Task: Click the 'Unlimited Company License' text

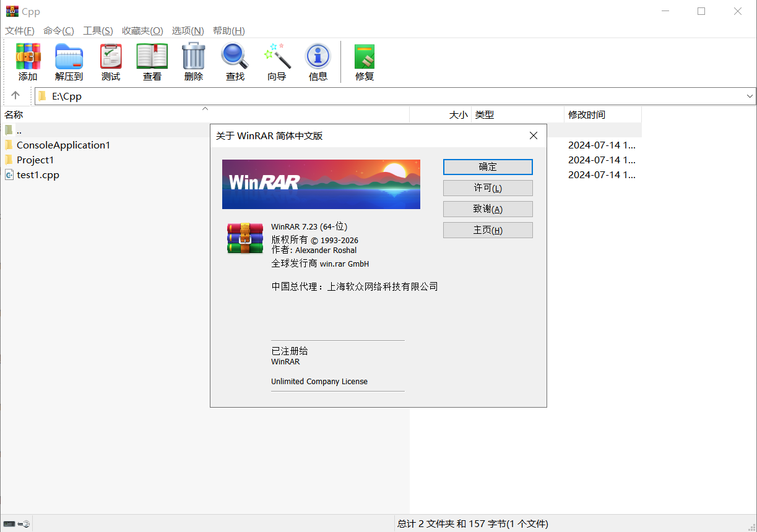Action: pos(319,382)
